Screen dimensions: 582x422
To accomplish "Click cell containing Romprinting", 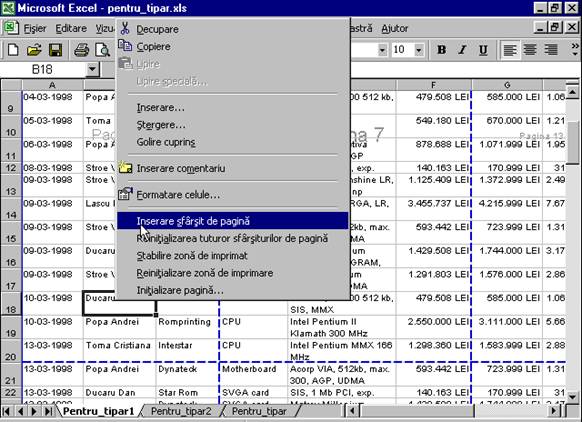I will click(x=187, y=327).
